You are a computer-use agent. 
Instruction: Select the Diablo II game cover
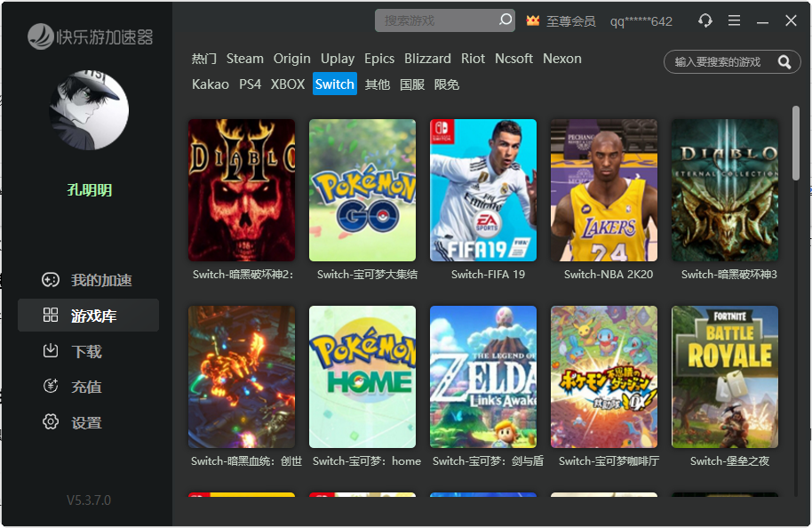(242, 190)
